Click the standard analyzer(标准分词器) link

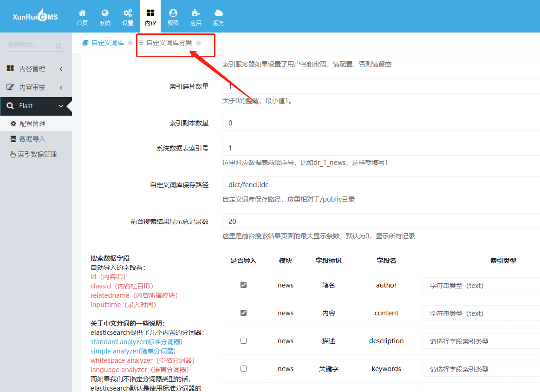coord(137,342)
